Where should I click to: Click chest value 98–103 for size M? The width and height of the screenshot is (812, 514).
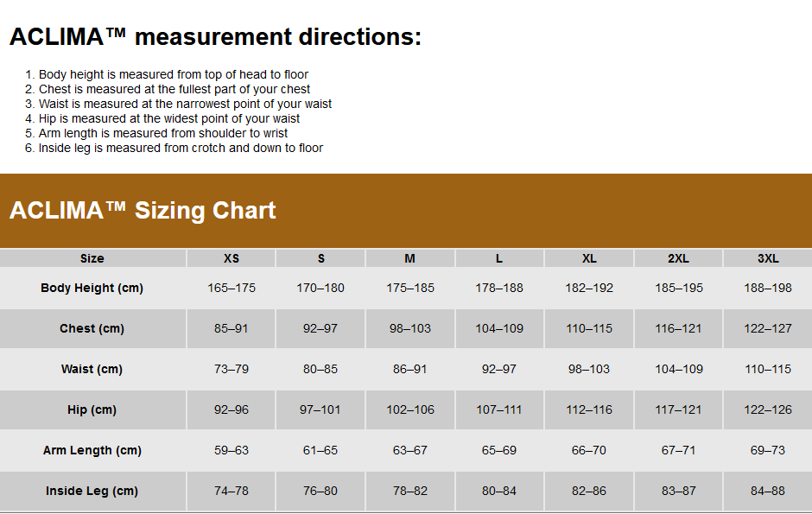410,328
